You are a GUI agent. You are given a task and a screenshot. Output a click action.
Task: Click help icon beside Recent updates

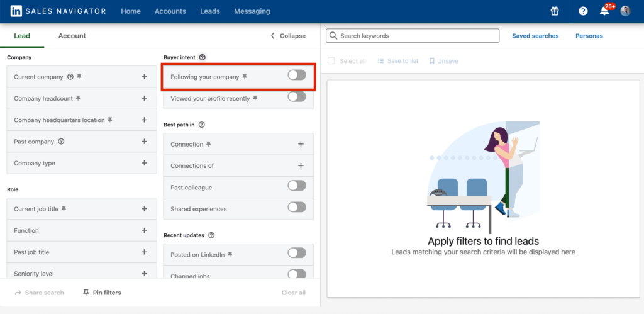click(211, 235)
